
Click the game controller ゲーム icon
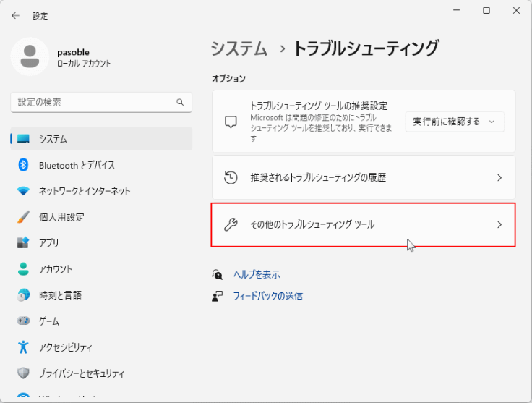pos(23,321)
